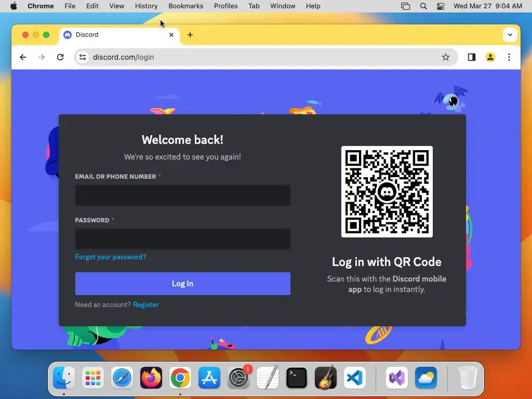The width and height of the screenshot is (532, 399).
Task: Open Trash from the Dock
Action: [x=468, y=378]
